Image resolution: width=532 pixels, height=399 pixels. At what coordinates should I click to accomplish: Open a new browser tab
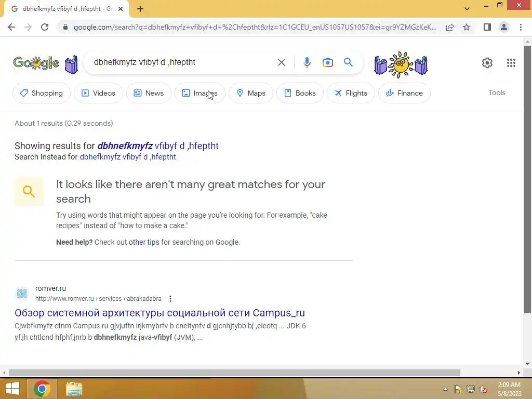tap(140, 9)
